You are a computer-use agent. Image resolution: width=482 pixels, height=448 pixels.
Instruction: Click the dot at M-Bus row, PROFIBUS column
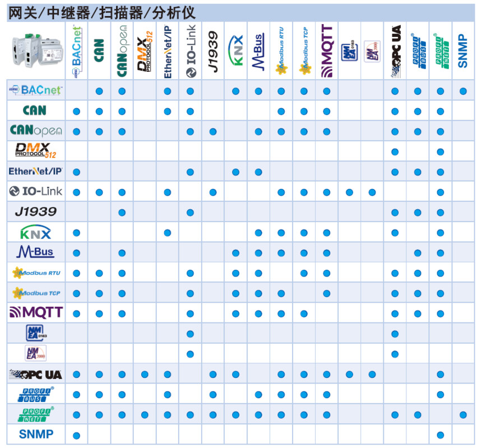418,253
